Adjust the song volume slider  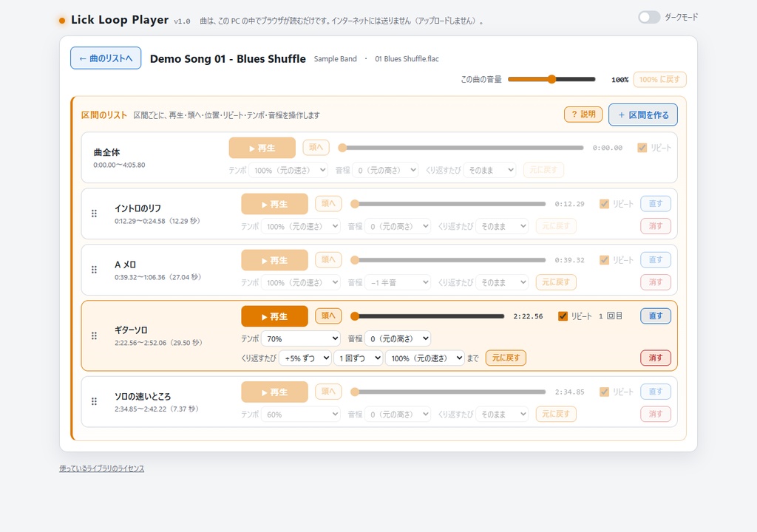click(551, 79)
